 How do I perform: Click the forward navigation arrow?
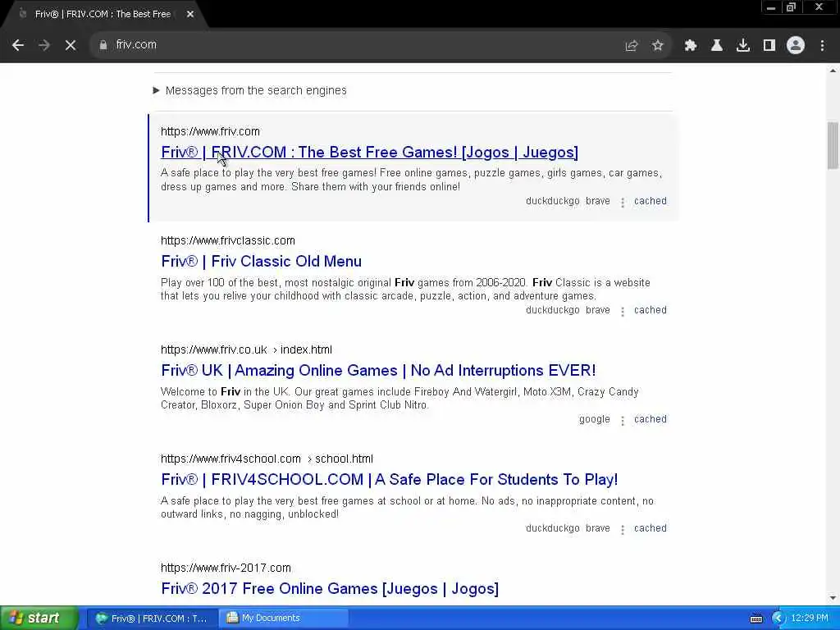[x=44, y=45]
